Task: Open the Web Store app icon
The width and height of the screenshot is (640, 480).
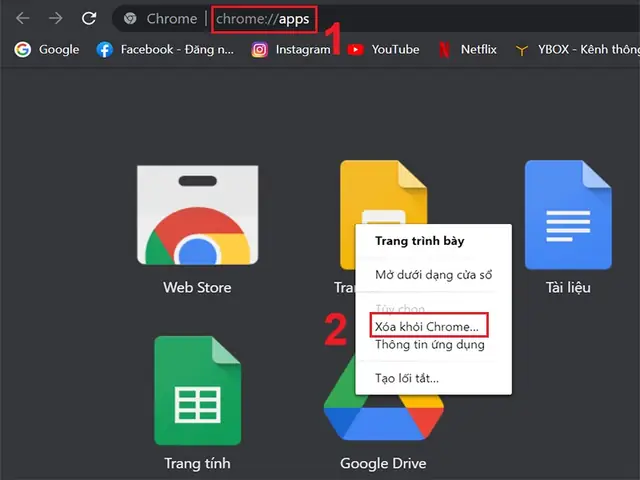Action: (x=198, y=215)
